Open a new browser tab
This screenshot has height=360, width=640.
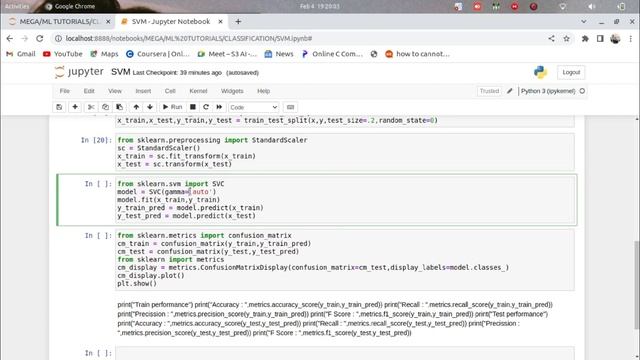point(238,22)
